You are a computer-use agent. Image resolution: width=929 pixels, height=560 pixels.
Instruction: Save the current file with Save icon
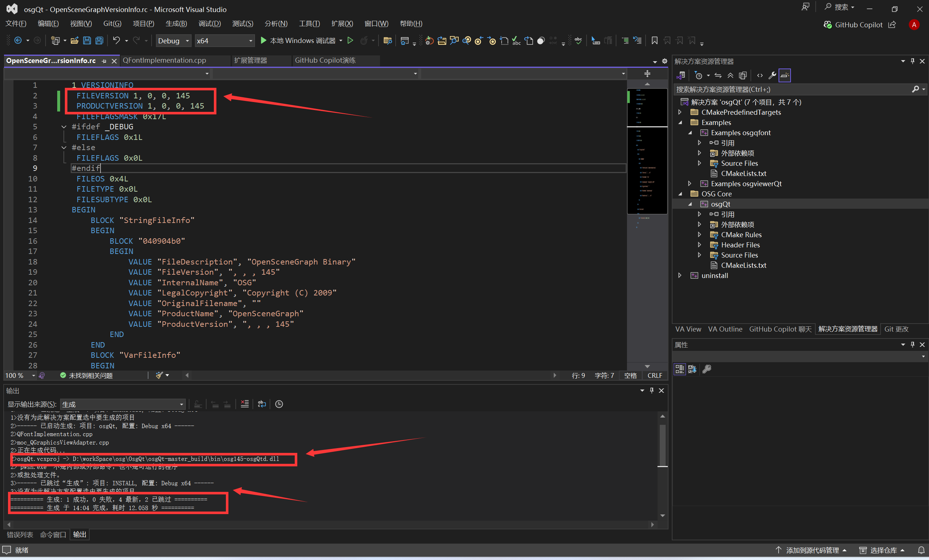(x=87, y=40)
